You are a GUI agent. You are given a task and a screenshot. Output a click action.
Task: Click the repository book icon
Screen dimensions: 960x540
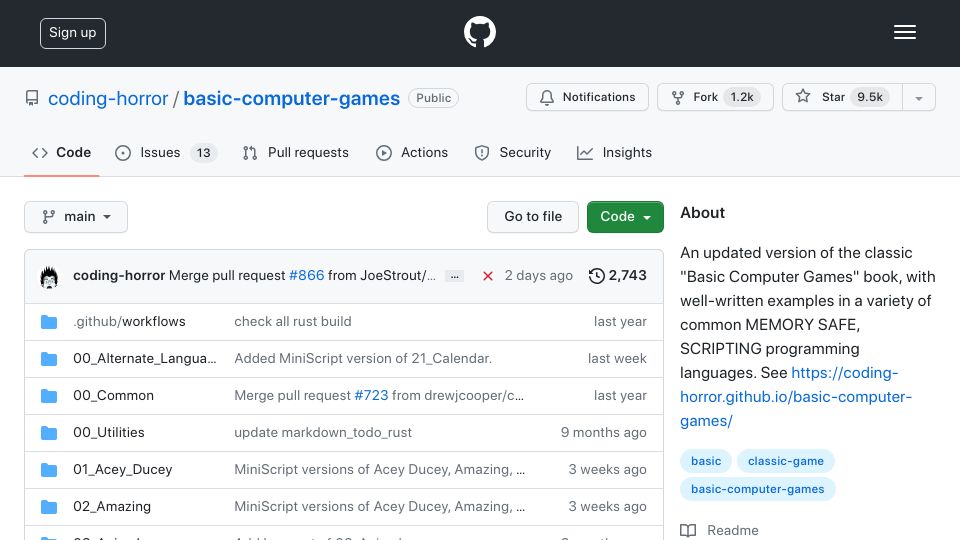click(x=32, y=98)
